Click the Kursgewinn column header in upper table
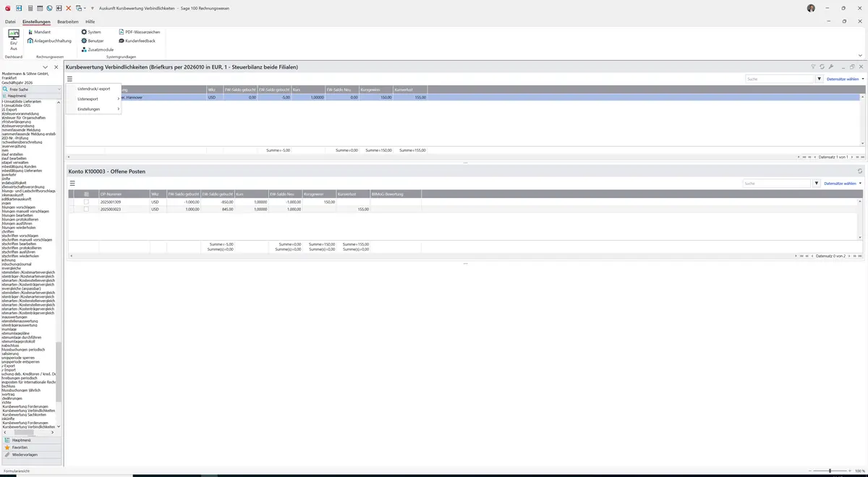 [x=375, y=90]
